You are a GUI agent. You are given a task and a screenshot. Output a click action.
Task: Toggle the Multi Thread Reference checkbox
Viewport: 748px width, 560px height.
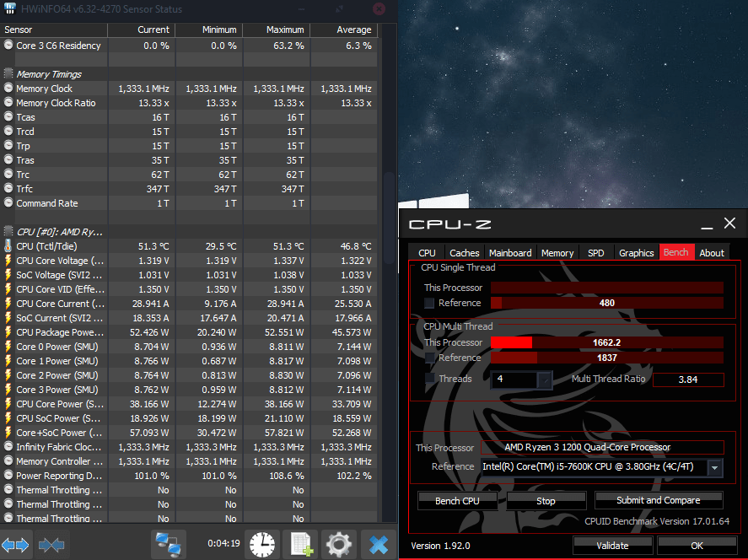[x=429, y=358]
